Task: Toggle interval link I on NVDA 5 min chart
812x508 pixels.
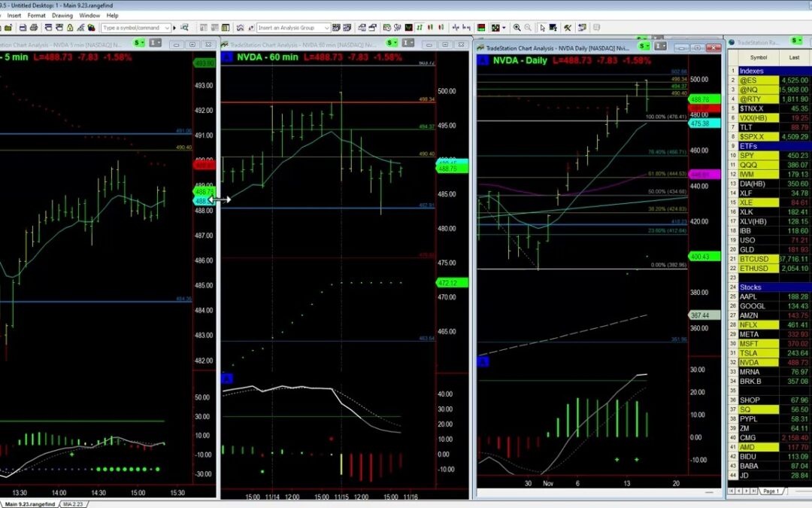Action: pos(156,43)
